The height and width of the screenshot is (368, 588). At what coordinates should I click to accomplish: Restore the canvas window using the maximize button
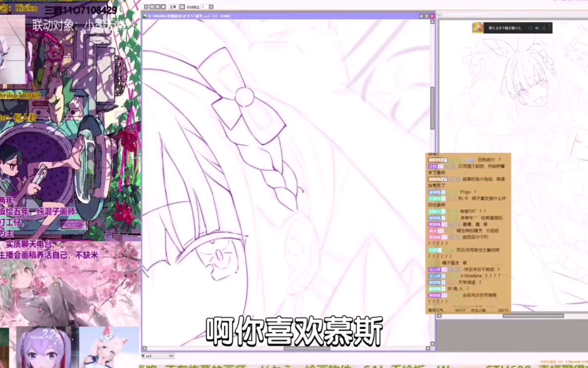pos(426,16)
